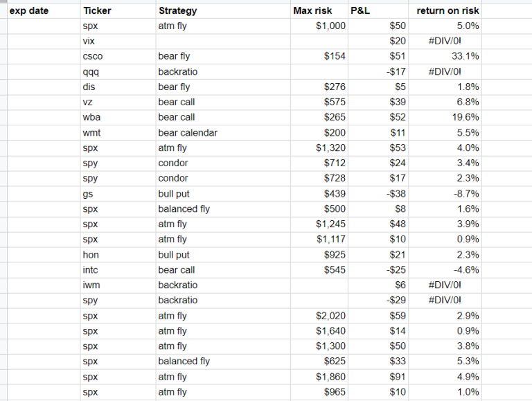Select the 'intc' ticker cell
The width and height of the screenshot is (532, 401).
click(x=90, y=270)
